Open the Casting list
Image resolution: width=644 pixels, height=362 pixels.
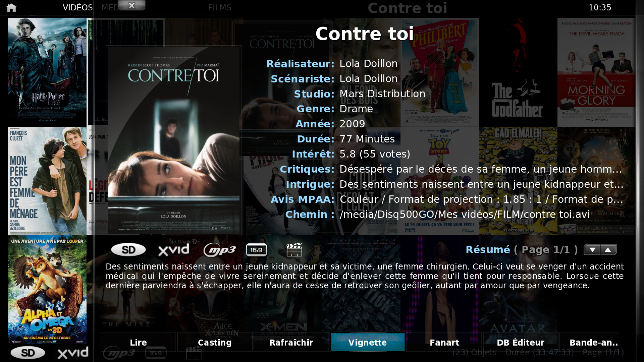click(215, 342)
